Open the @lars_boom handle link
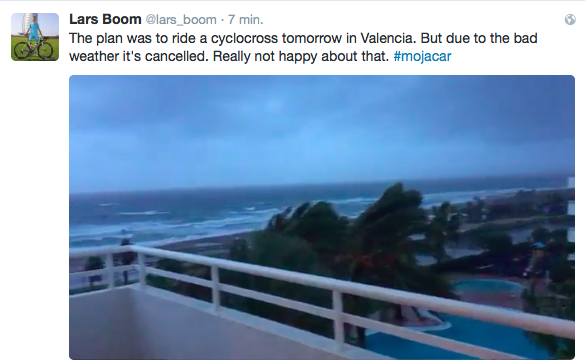 click(x=181, y=20)
